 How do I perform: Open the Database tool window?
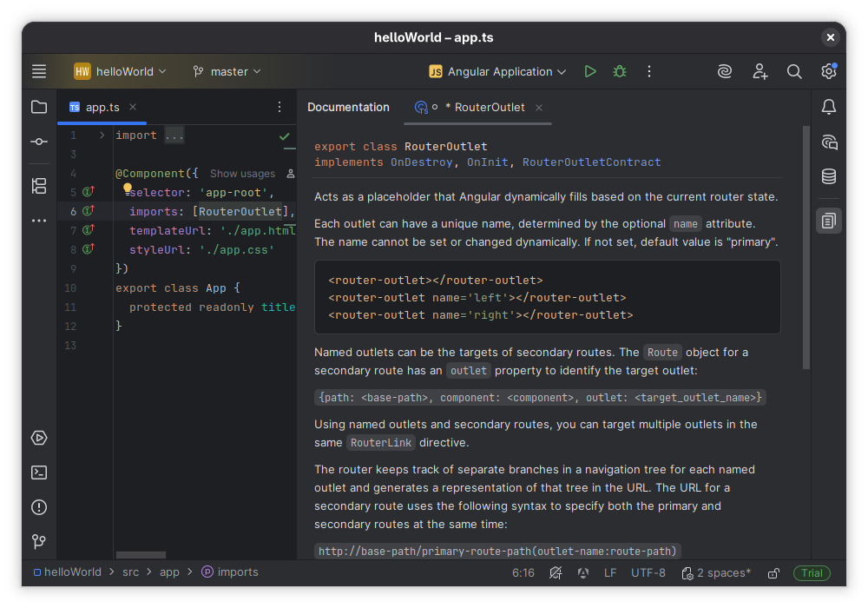pyautogui.click(x=829, y=176)
